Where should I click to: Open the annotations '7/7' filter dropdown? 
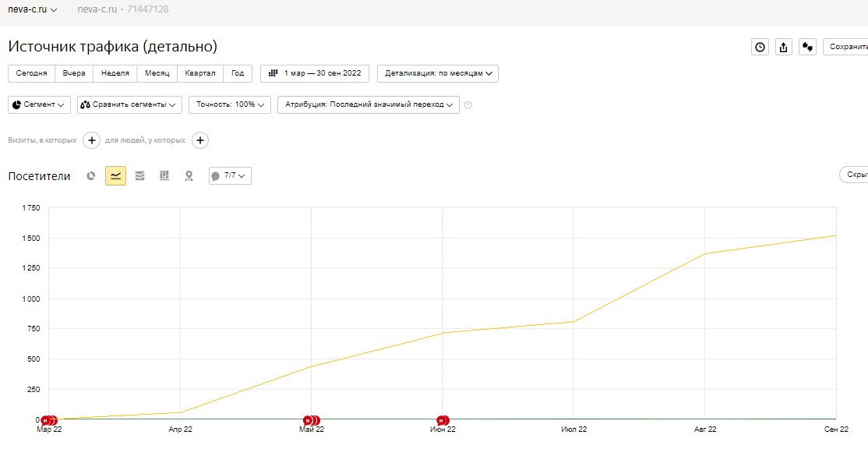pyautogui.click(x=230, y=176)
